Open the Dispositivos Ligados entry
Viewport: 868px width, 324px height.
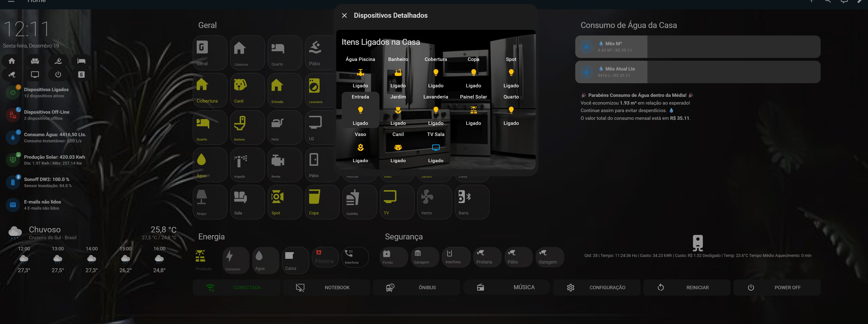pos(46,93)
